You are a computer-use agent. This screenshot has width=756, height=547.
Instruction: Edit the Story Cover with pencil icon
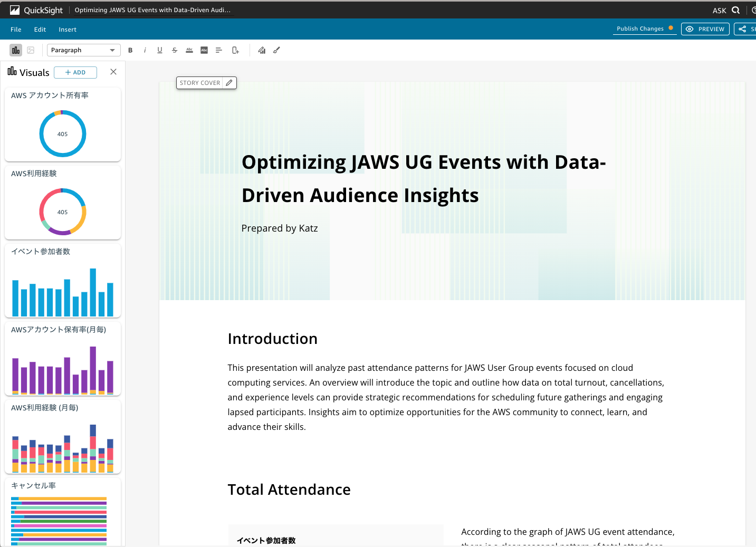point(229,83)
